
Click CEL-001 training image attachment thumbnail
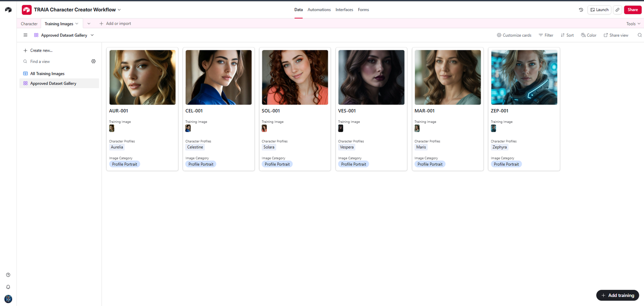coord(188,128)
